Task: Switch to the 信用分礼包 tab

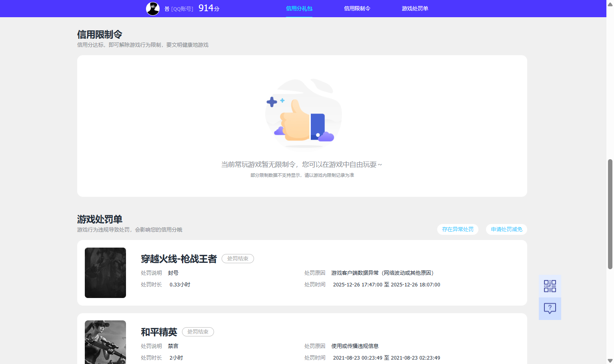Action: click(x=299, y=8)
